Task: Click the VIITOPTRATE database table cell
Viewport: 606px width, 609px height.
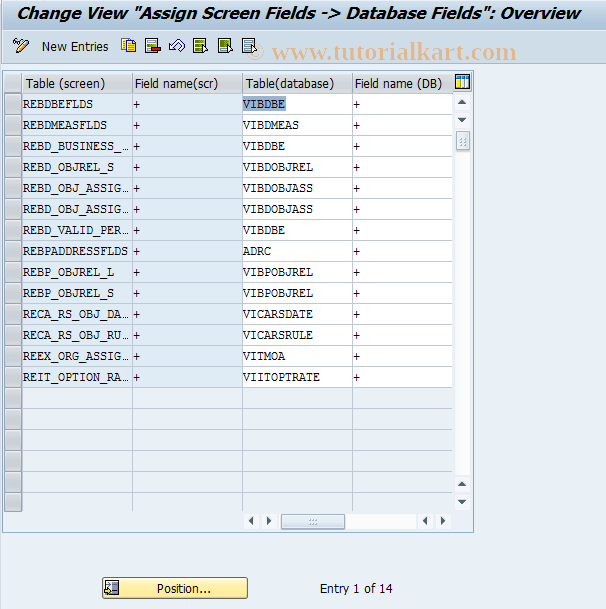Action: 297,377
